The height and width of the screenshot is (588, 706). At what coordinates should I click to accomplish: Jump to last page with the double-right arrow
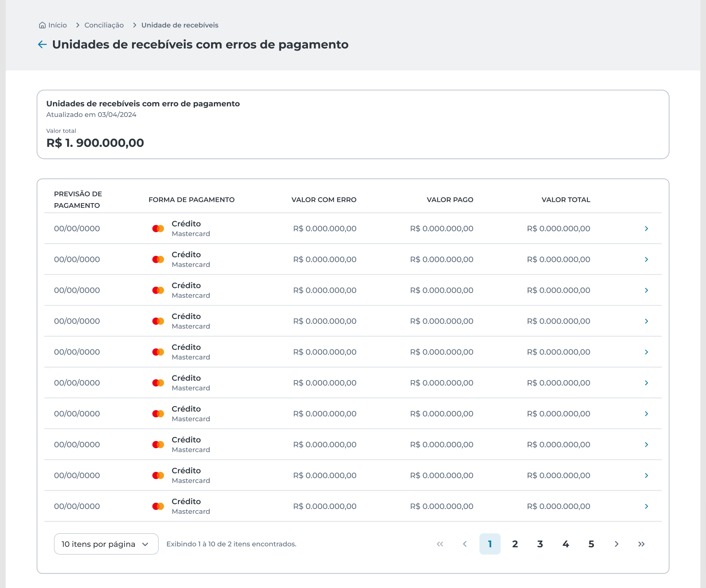642,544
